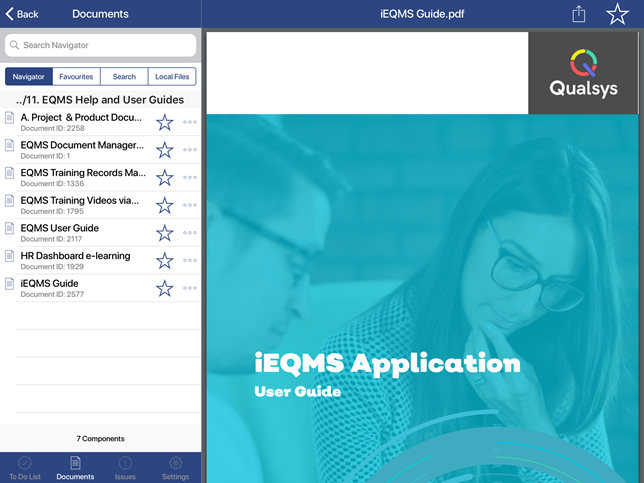Click the iEQMS Guide.pdf title text
Screen dimensions: 644x483
pyautogui.click(x=422, y=14)
